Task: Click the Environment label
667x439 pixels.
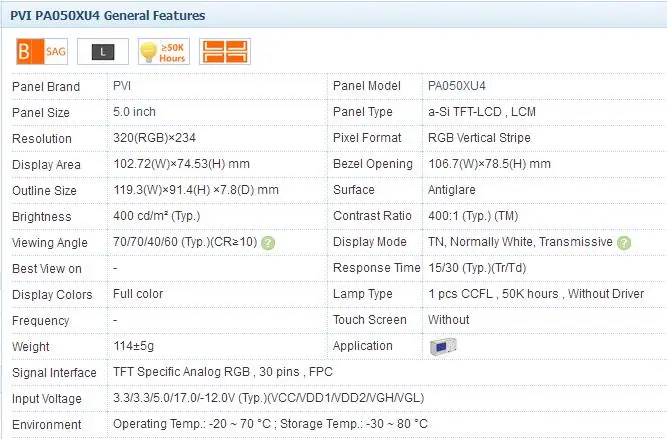Action: tap(47, 425)
